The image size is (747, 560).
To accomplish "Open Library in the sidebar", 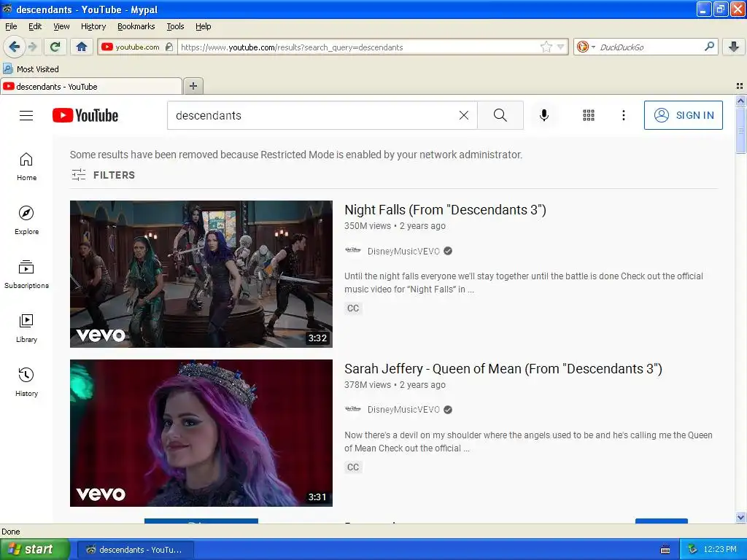I will pos(26,329).
